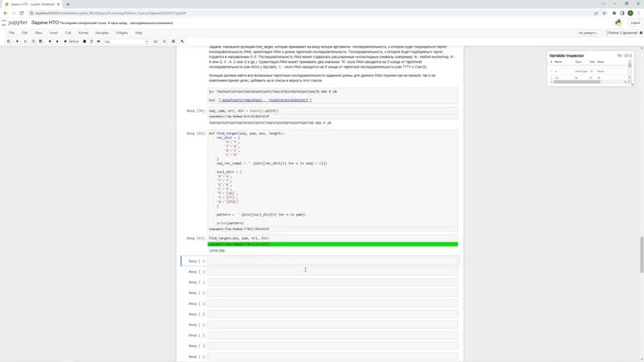Viewport: 644px width, 362px height.
Task: Sort Variable Inspector by Type column
Action: click(578, 62)
